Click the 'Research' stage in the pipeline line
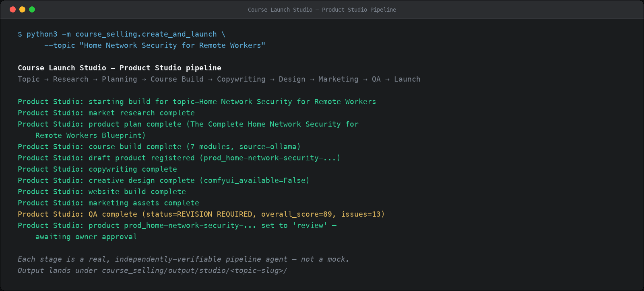The width and height of the screenshot is (644, 291). coord(71,79)
